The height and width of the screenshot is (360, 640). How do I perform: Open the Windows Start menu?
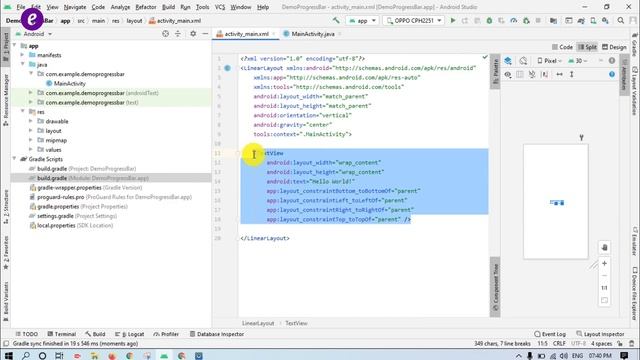pos(9,356)
